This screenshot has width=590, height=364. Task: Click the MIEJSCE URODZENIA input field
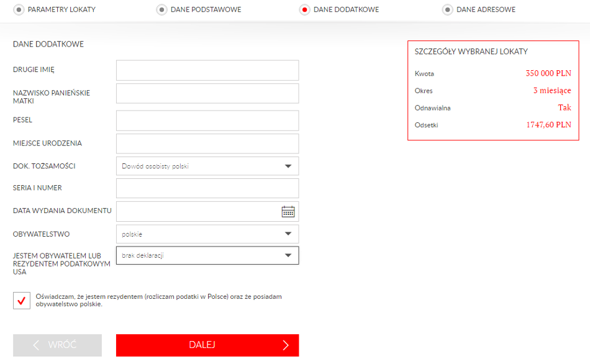click(x=207, y=143)
